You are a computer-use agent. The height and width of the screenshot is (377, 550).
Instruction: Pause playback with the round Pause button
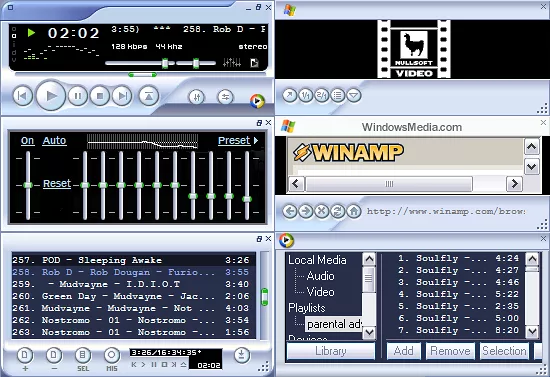click(x=78, y=96)
